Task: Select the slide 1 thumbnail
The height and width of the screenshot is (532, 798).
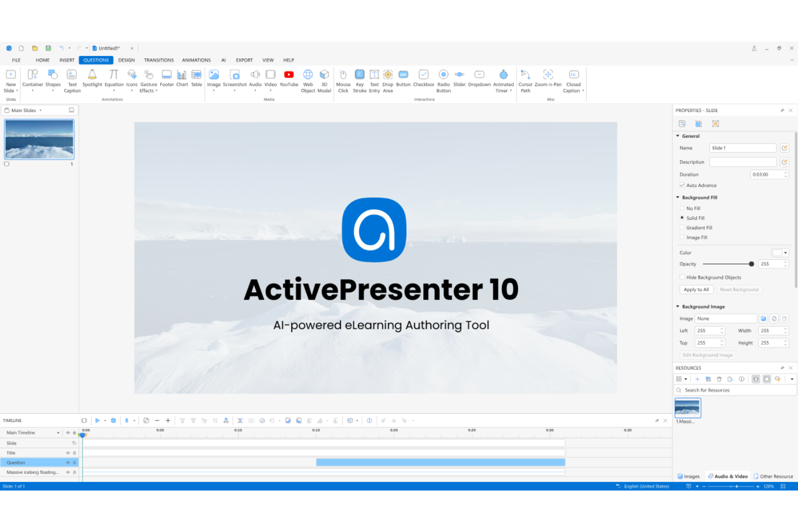Action: click(39, 139)
